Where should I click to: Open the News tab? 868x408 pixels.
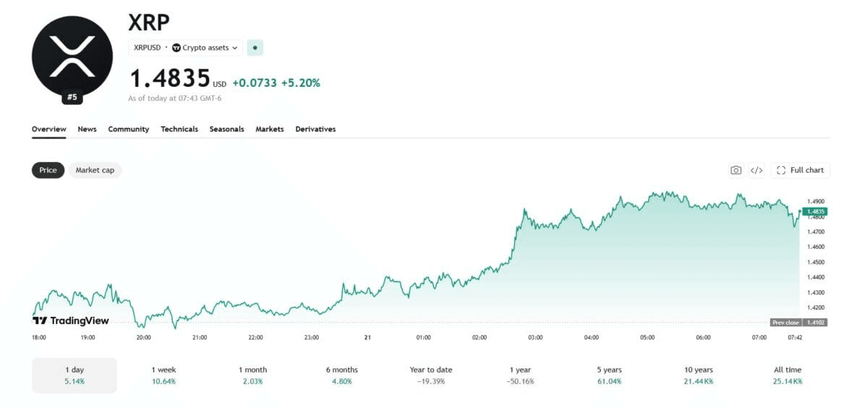click(87, 129)
